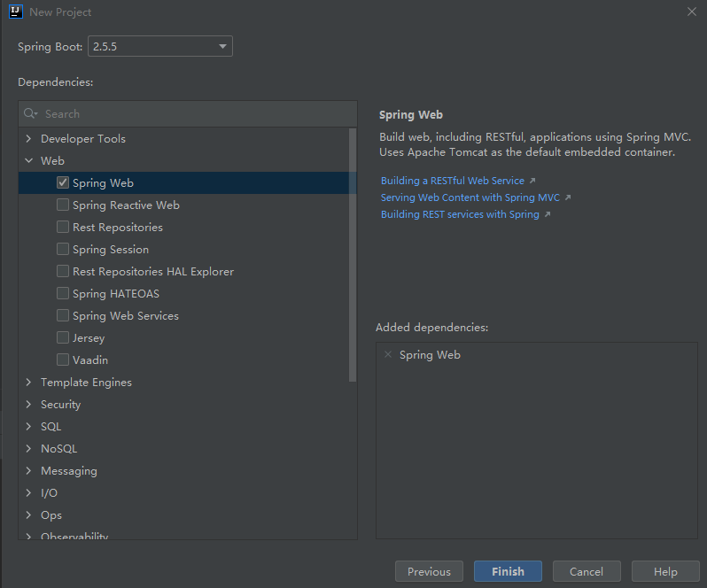Screen dimensions: 707x588
Task: Expand the Developer Tools category
Action: (x=29, y=139)
